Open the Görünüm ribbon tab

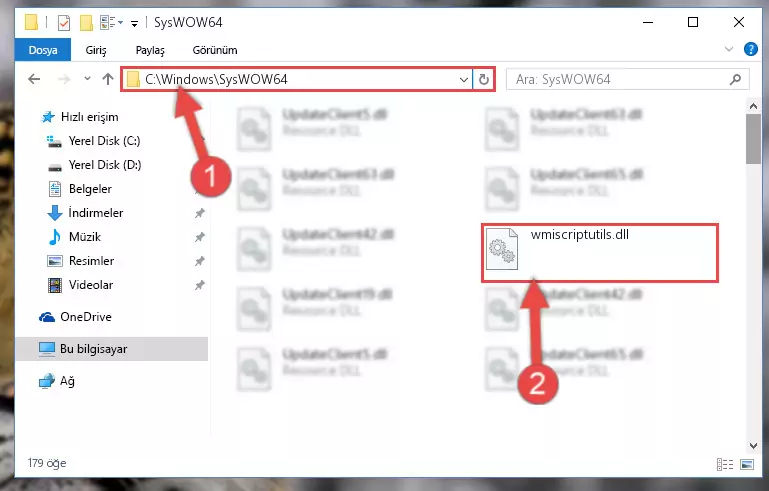(x=215, y=50)
